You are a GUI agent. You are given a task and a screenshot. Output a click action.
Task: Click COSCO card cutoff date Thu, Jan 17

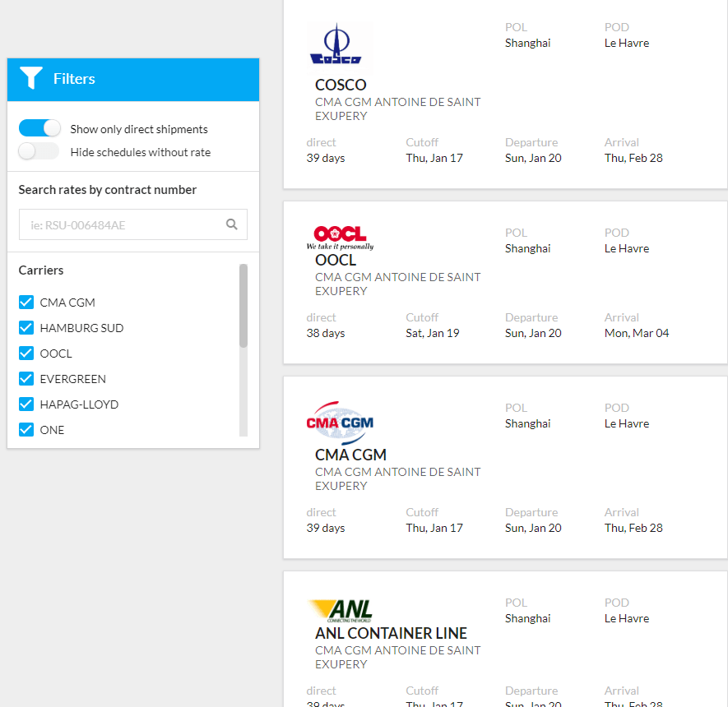pos(434,158)
